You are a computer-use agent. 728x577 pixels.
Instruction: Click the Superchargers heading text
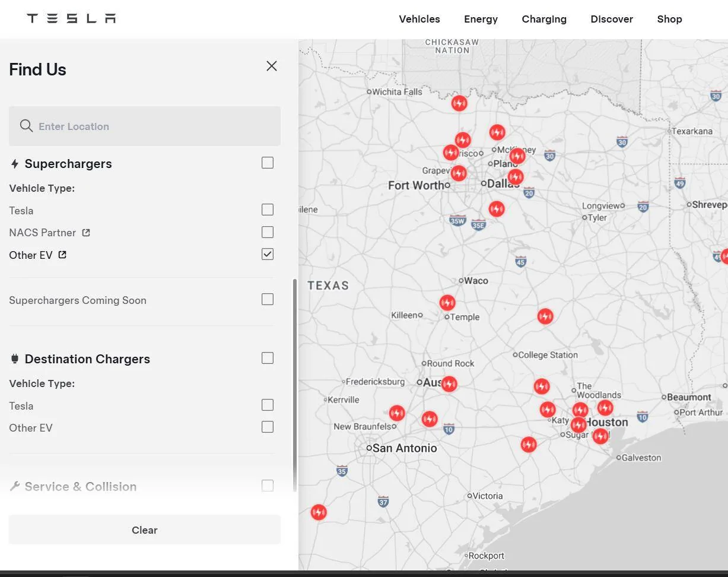point(68,164)
